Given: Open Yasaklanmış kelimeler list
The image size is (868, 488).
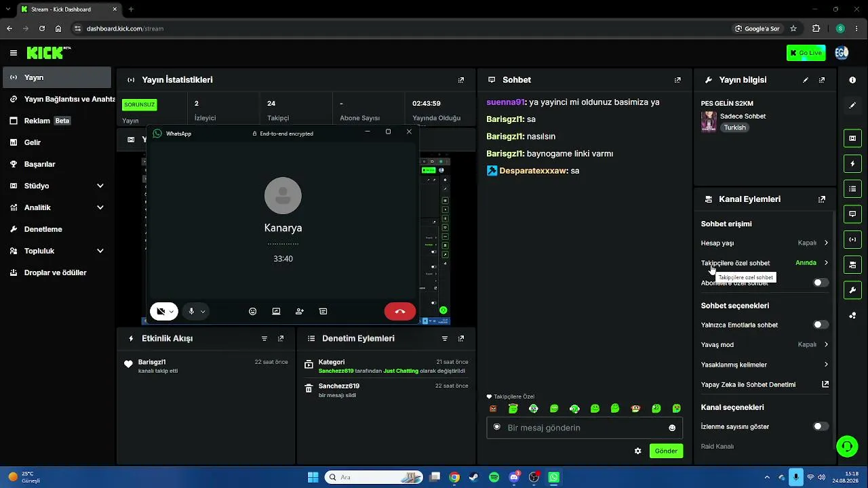Looking at the screenshot, I should [x=764, y=365].
